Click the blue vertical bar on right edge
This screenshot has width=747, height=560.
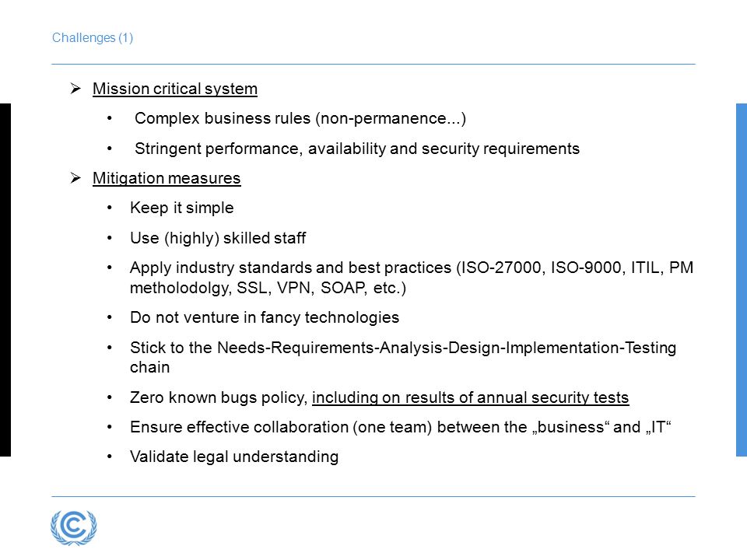(742, 280)
